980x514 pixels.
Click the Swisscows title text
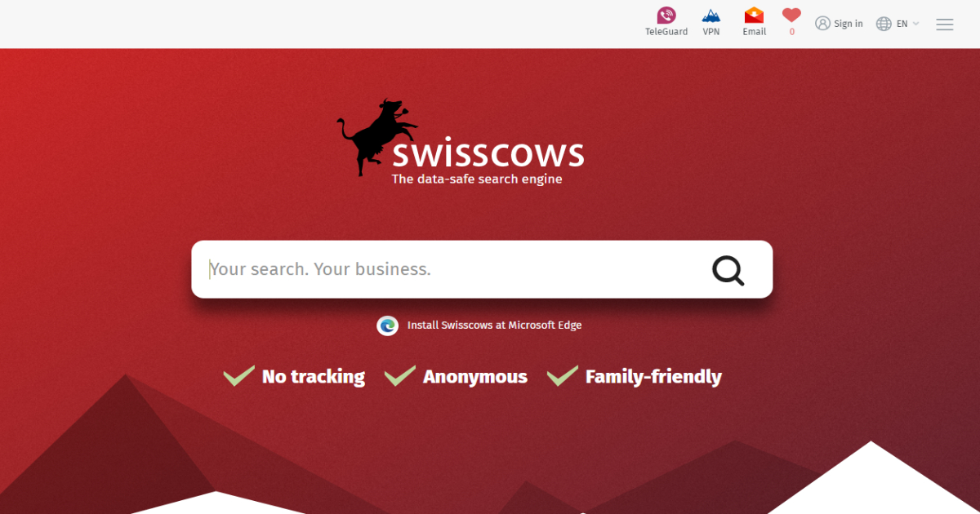(x=488, y=154)
